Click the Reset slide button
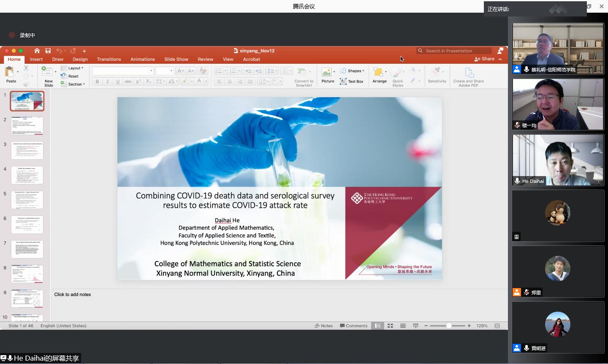 click(x=70, y=76)
